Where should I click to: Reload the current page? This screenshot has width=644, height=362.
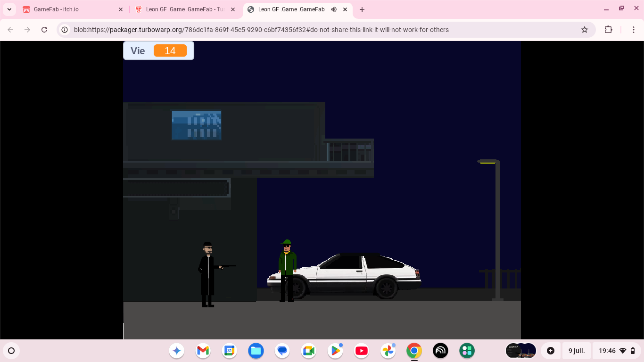(44, 30)
